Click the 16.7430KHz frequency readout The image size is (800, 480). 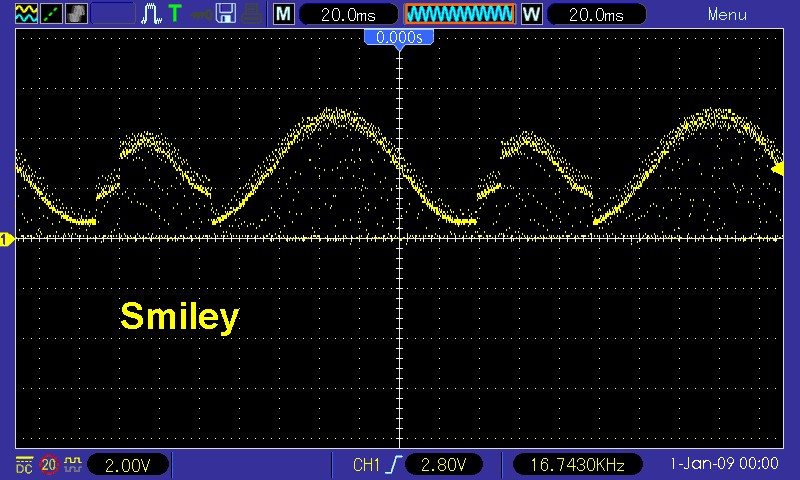(x=577, y=465)
